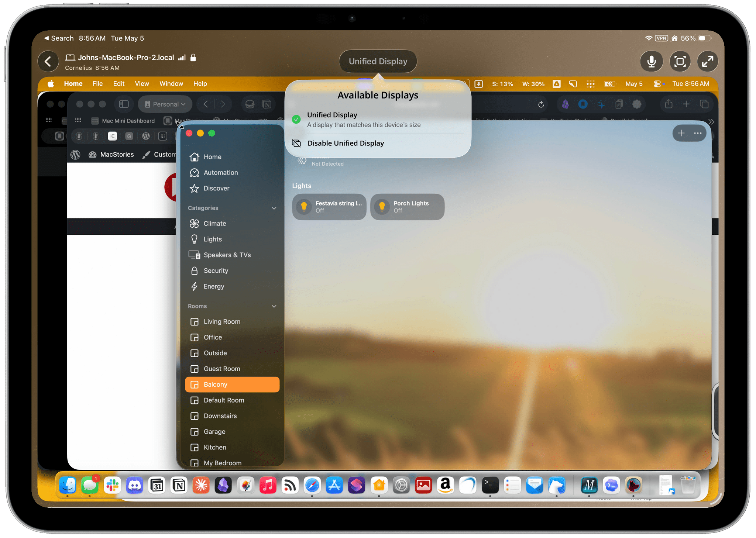
Task: Open the Personal profile dropdown in Safari
Action: point(165,104)
